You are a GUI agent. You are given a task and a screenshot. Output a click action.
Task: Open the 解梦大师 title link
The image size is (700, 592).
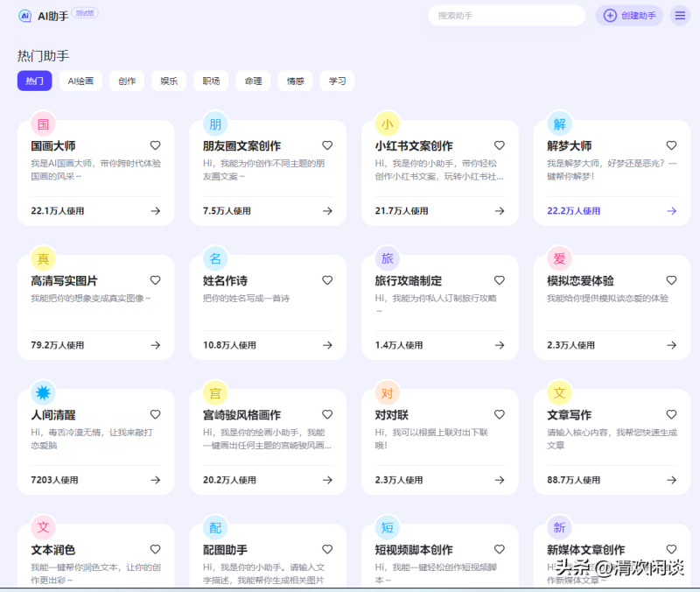[x=570, y=145]
